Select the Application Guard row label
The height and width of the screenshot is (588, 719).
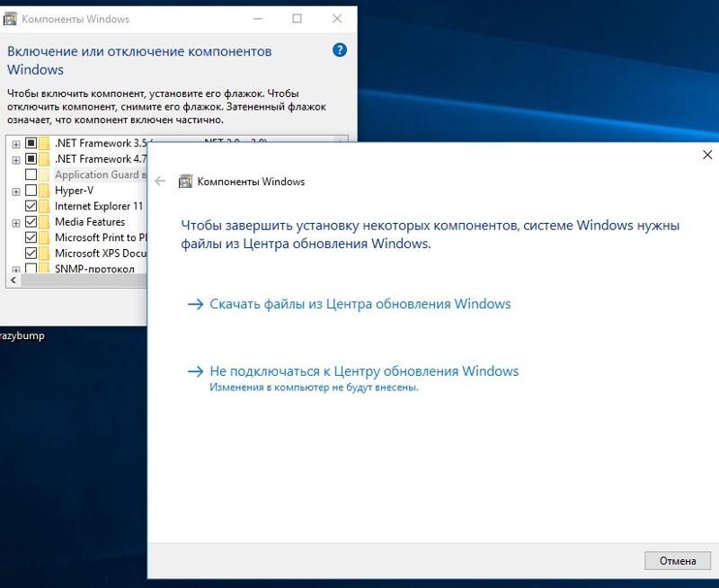[x=100, y=174]
